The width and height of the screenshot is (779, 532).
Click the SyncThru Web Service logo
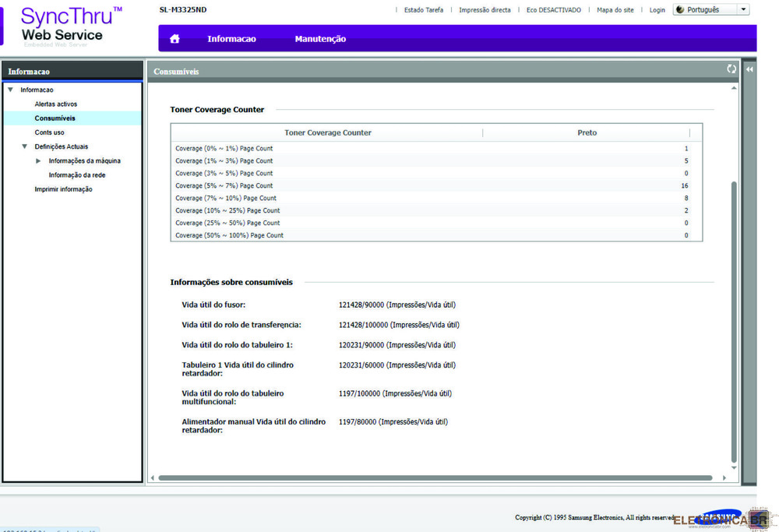click(x=62, y=26)
